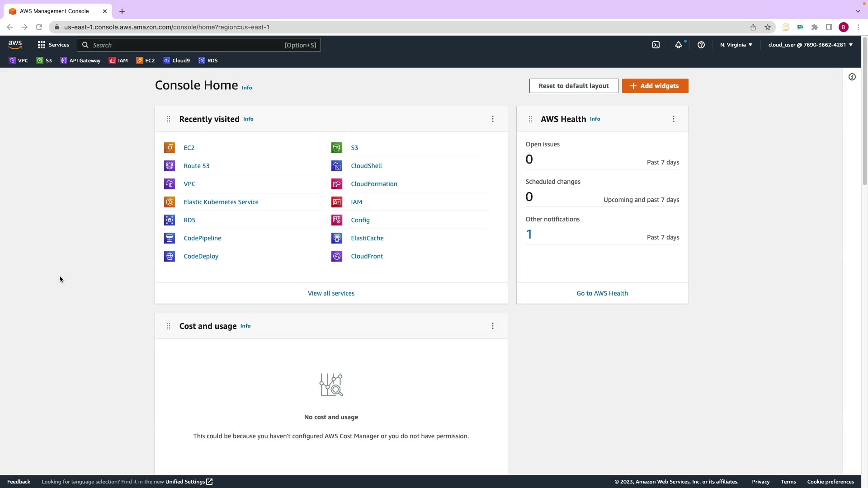Screen dimensions: 868x488
Task: Open the Services grid menu
Action: point(53,45)
